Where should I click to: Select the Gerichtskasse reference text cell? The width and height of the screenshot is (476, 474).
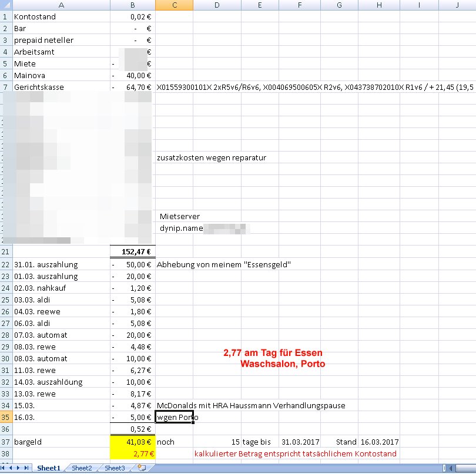point(175,88)
